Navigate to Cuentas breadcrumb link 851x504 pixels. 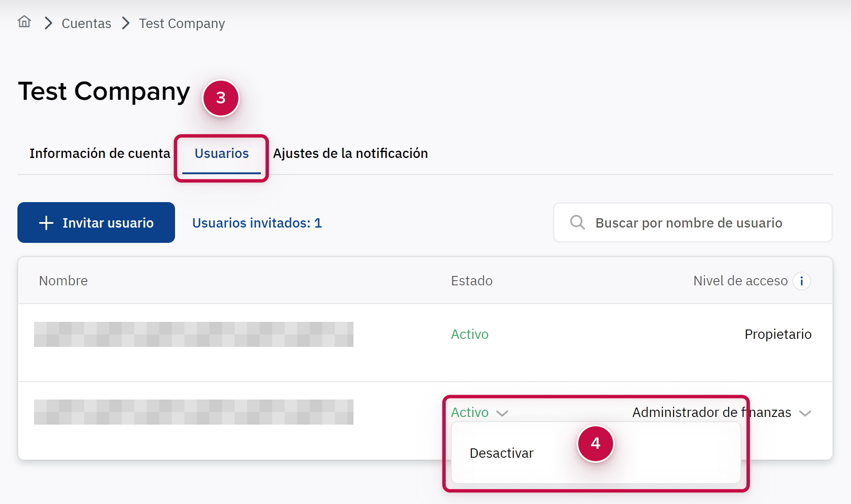[86, 23]
